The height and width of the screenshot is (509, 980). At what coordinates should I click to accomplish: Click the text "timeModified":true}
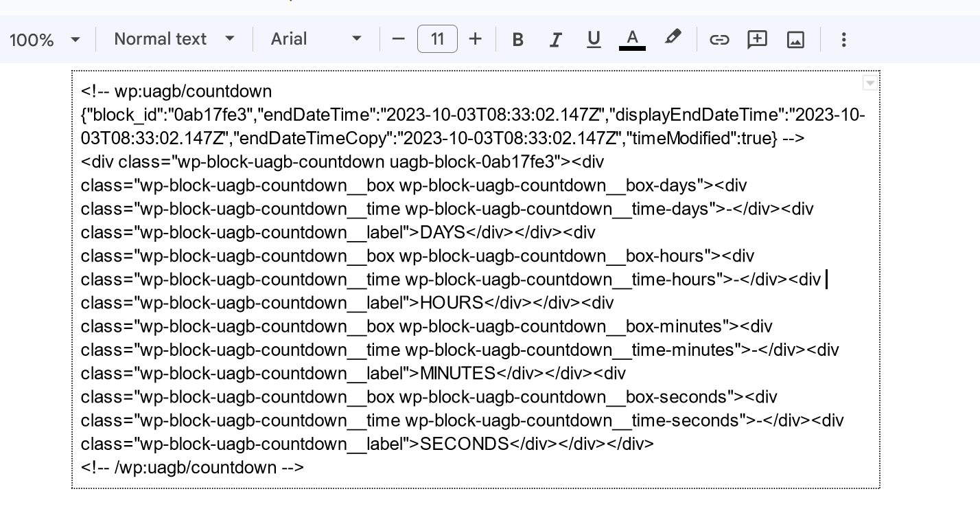pyautogui.click(x=700, y=138)
